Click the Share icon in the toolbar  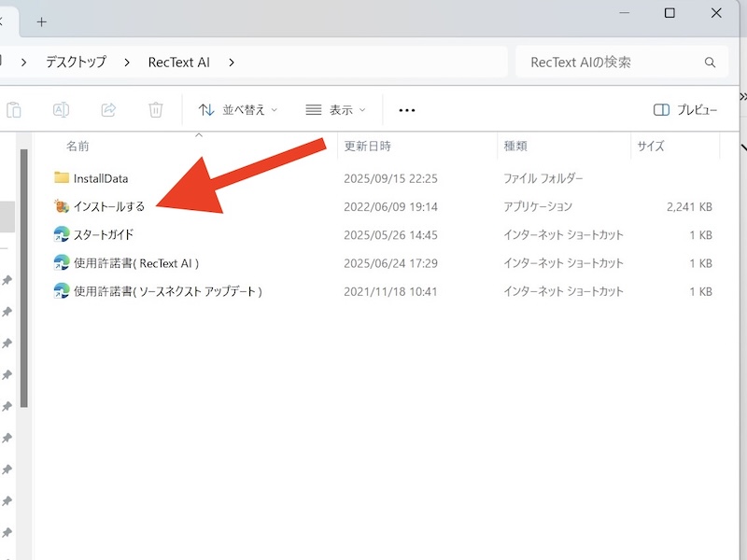click(x=108, y=109)
